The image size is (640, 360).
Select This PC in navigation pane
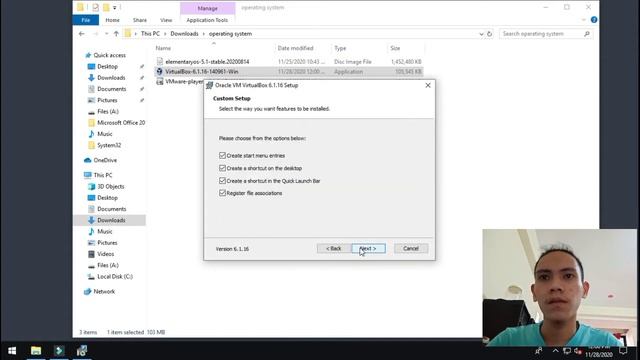[x=102, y=175]
